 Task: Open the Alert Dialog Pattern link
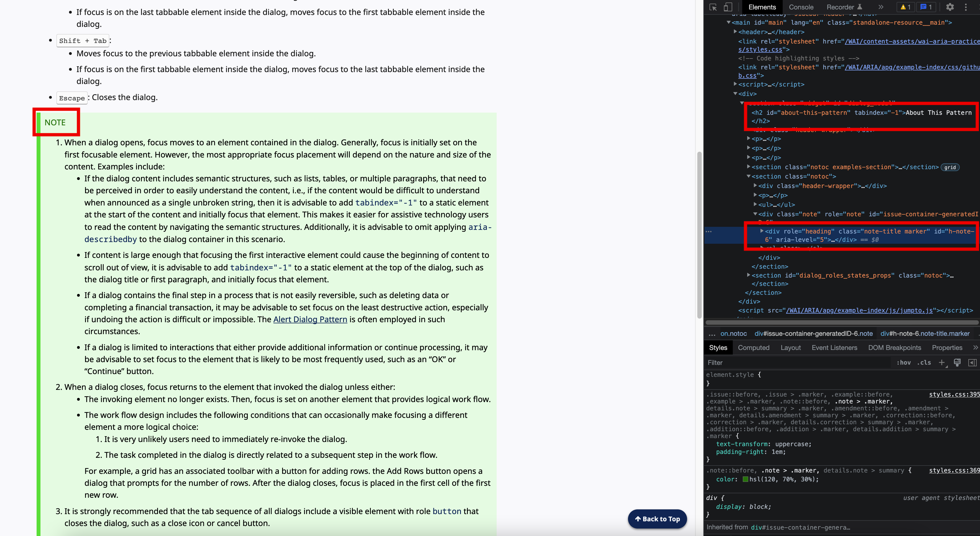(x=310, y=319)
